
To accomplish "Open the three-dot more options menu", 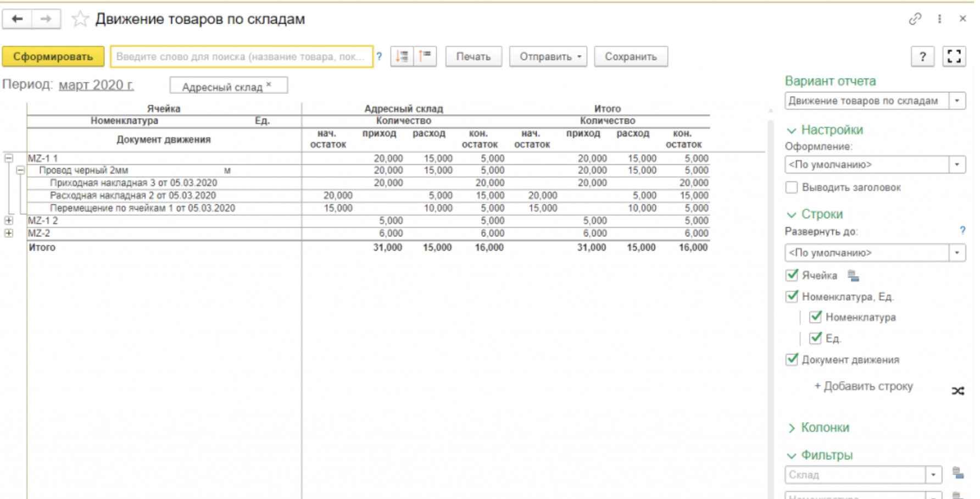I will tap(939, 19).
